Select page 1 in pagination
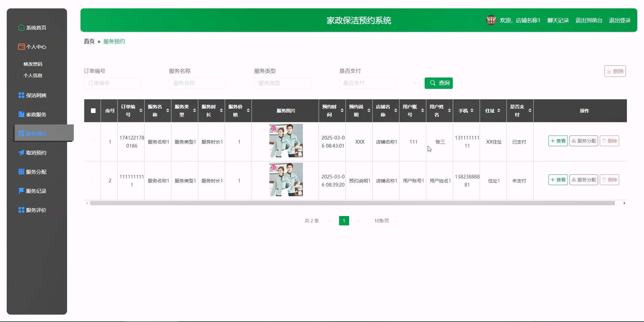 point(344,221)
